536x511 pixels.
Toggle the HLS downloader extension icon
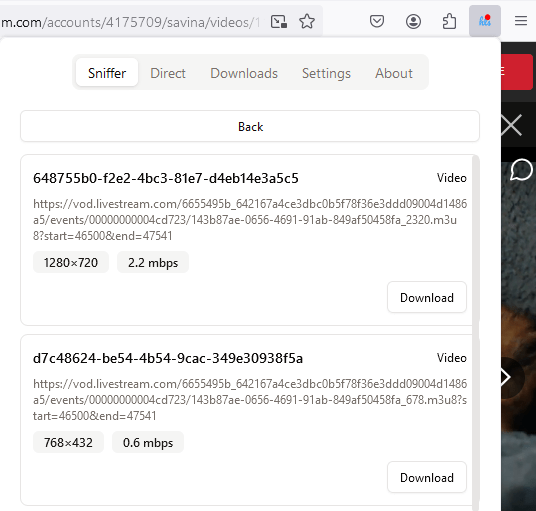(x=485, y=21)
